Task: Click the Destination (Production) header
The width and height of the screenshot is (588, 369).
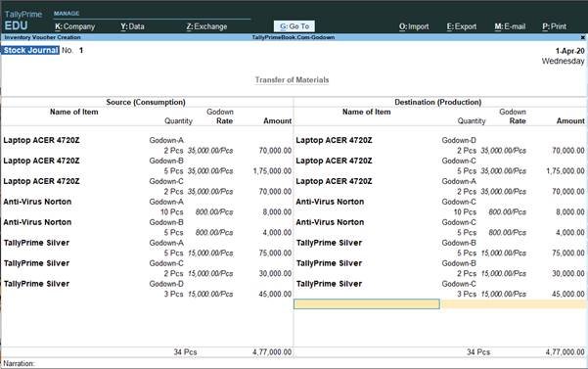Action: point(437,102)
